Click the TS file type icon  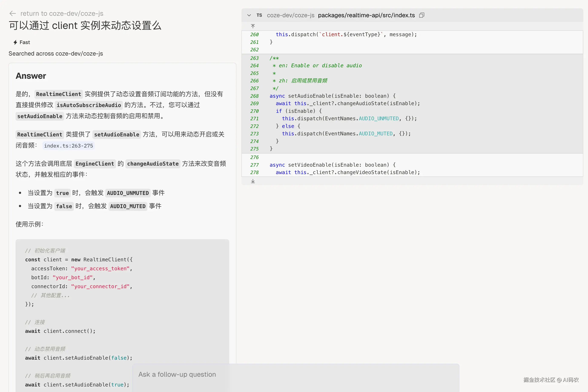[x=259, y=15]
